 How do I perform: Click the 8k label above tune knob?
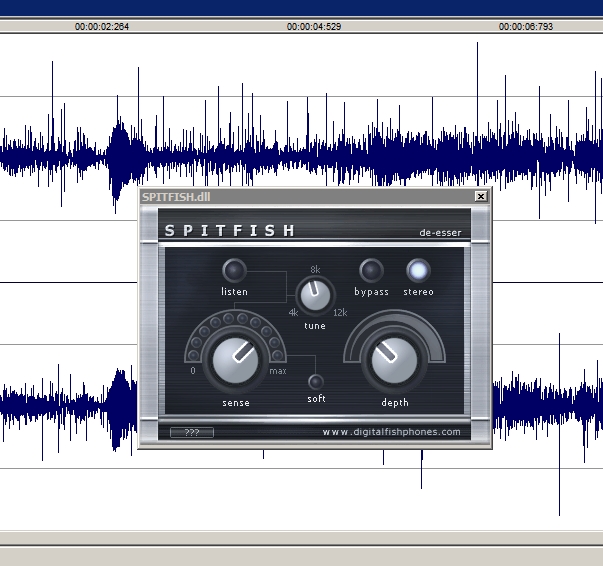(315, 270)
